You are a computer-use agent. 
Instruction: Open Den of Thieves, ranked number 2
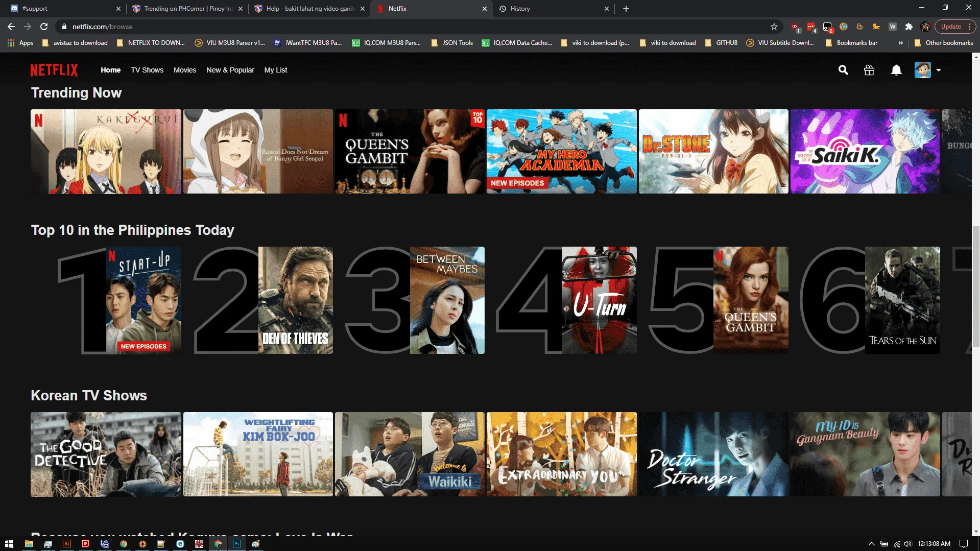(296, 300)
